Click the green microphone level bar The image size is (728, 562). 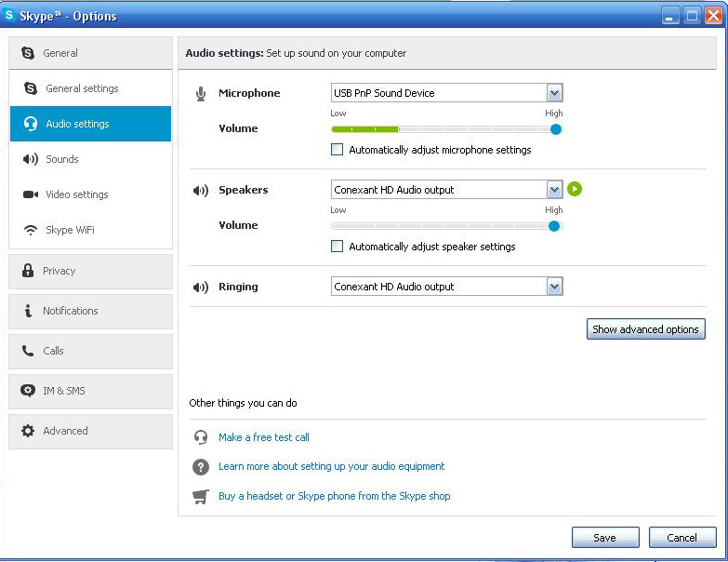coord(365,129)
